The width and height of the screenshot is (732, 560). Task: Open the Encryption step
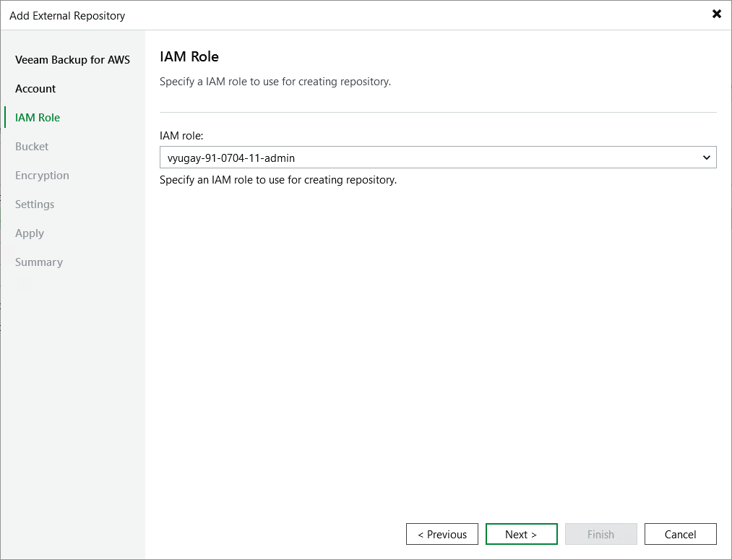pos(42,175)
